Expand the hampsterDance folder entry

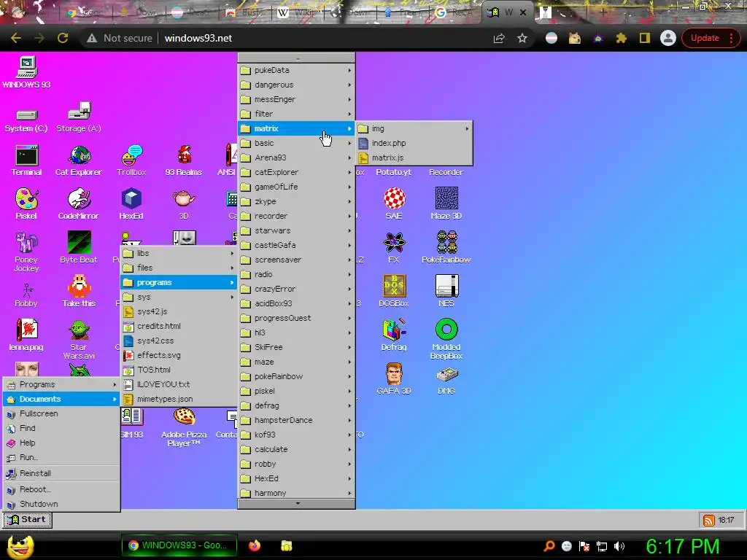296,421
